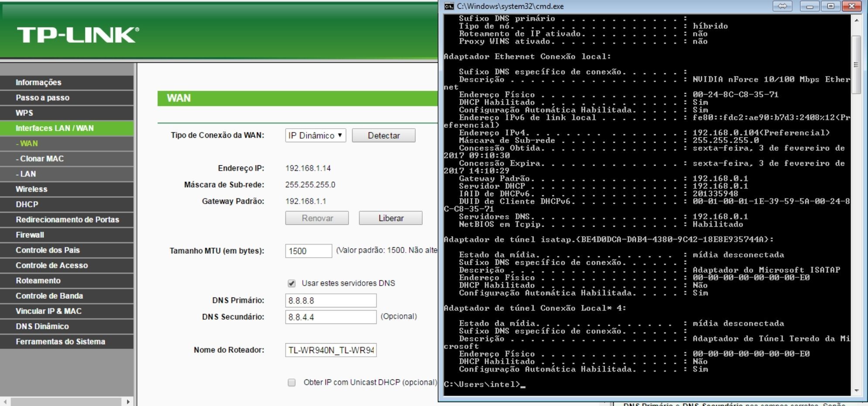Open DNS Dinâmico menu item
This screenshot has width=868, height=406.
pos(67,327)
